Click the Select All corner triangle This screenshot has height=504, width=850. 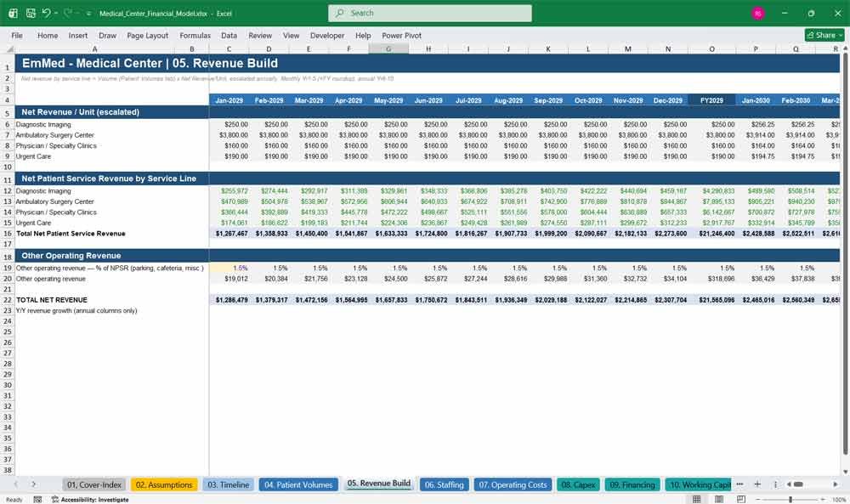point(9,49)
